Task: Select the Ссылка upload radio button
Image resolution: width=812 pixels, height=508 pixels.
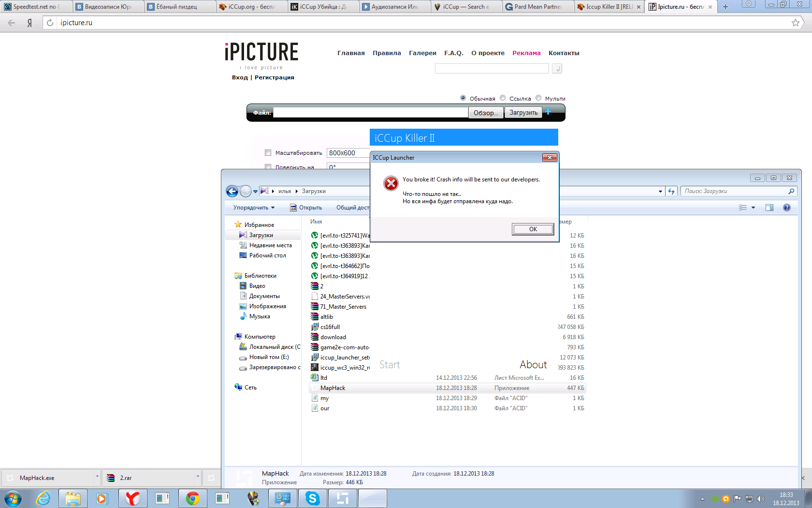Action: (503, 98)
